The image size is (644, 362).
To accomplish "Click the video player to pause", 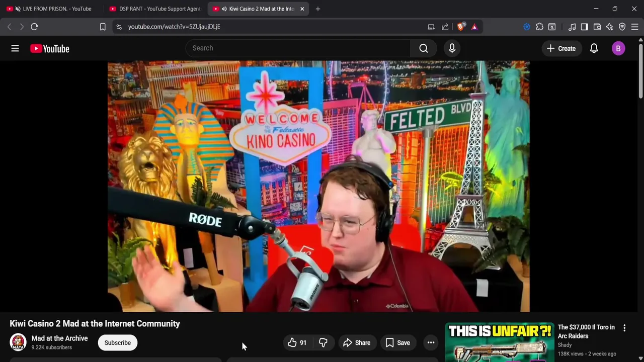I will (x=318, y=186).
